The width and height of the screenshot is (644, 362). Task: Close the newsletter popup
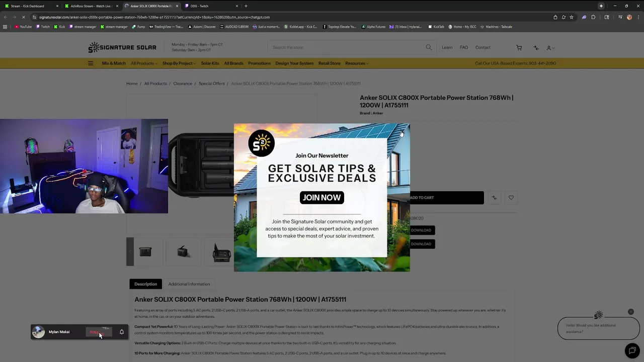(x=401, y=133)
